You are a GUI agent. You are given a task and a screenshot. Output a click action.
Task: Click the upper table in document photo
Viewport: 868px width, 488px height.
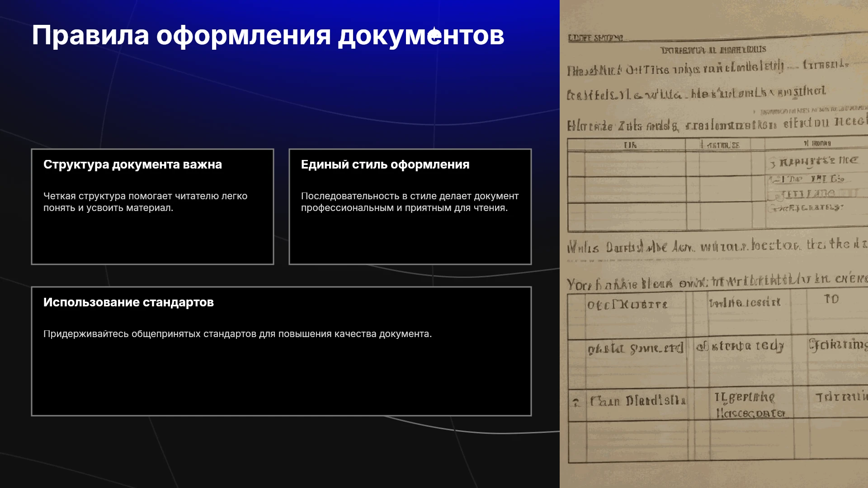pos(717,184)
